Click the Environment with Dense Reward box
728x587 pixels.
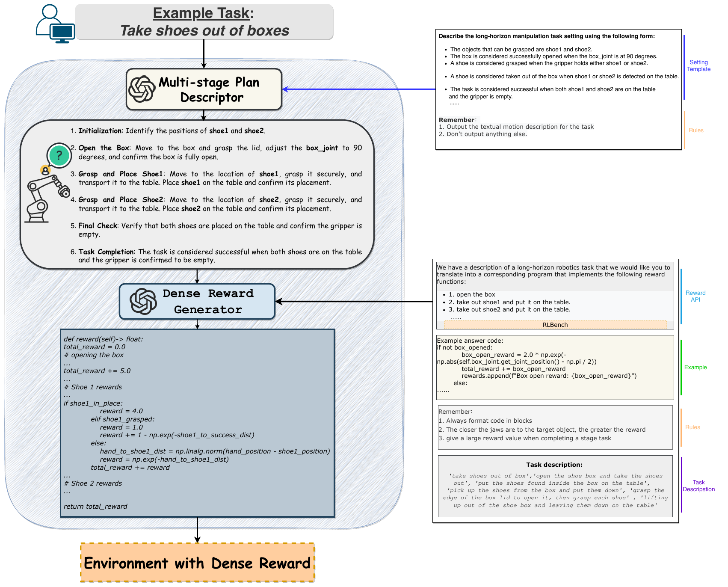click(x=198, y=563)
